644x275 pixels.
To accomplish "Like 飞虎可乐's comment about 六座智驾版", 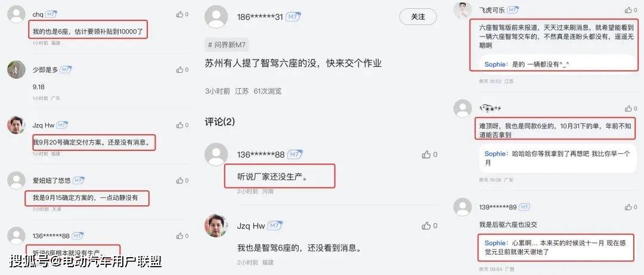I will [628, 10].
